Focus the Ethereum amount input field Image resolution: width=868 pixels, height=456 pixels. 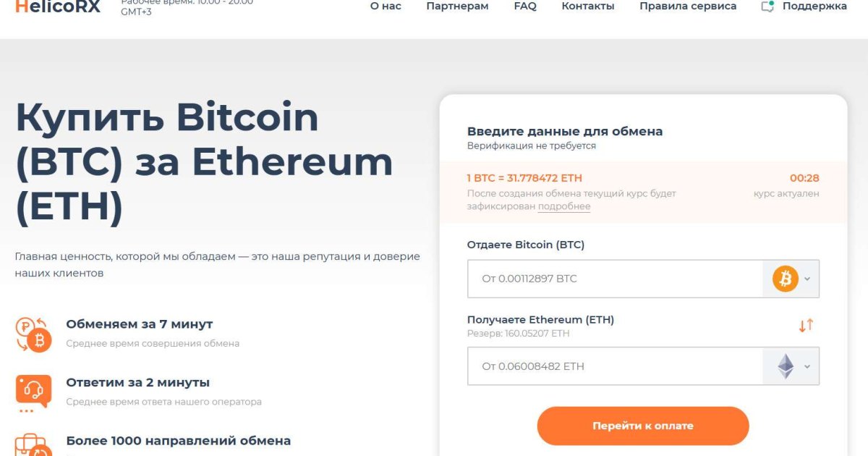point(615,366)
